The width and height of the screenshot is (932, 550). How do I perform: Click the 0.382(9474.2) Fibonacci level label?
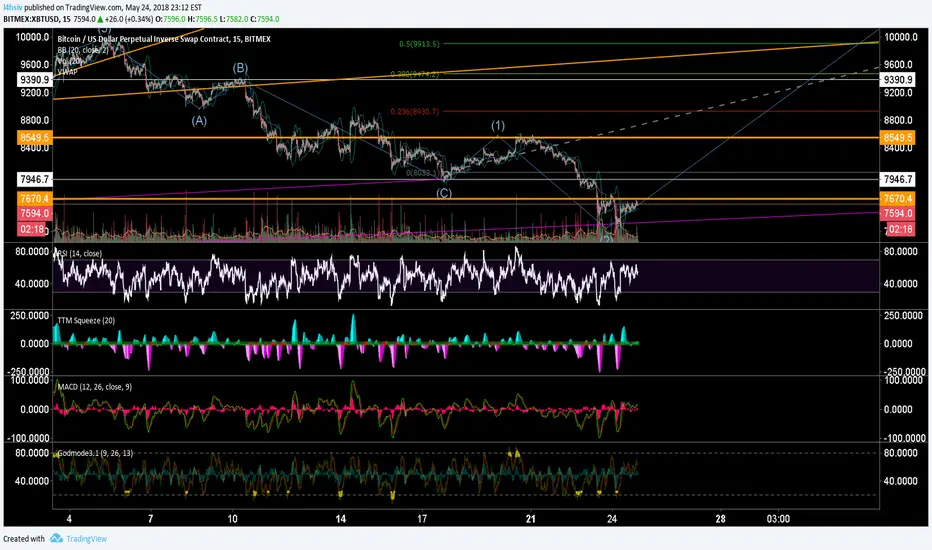(x=415, y=74)
